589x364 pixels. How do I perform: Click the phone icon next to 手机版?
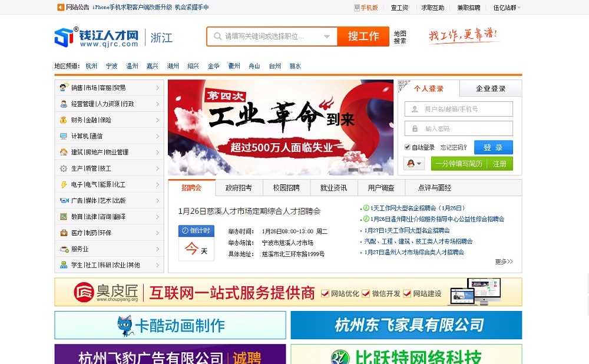[357, 8]
